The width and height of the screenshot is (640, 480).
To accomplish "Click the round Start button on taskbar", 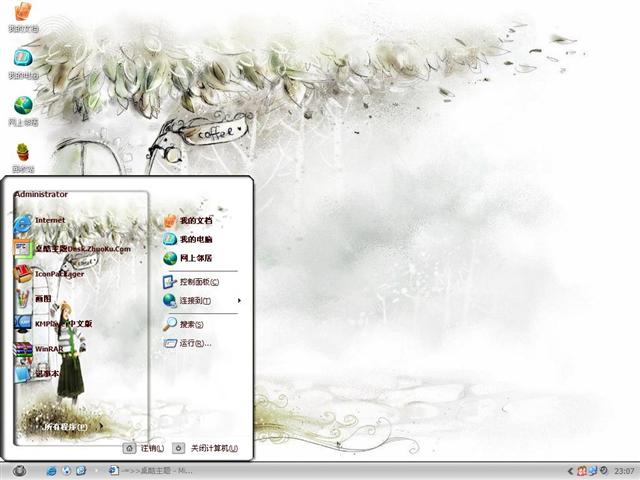I will click(x=19, y=471).
